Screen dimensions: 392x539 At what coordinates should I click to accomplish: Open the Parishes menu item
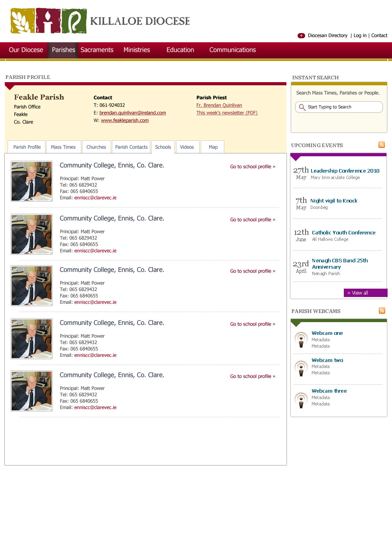tap(63, 50)
